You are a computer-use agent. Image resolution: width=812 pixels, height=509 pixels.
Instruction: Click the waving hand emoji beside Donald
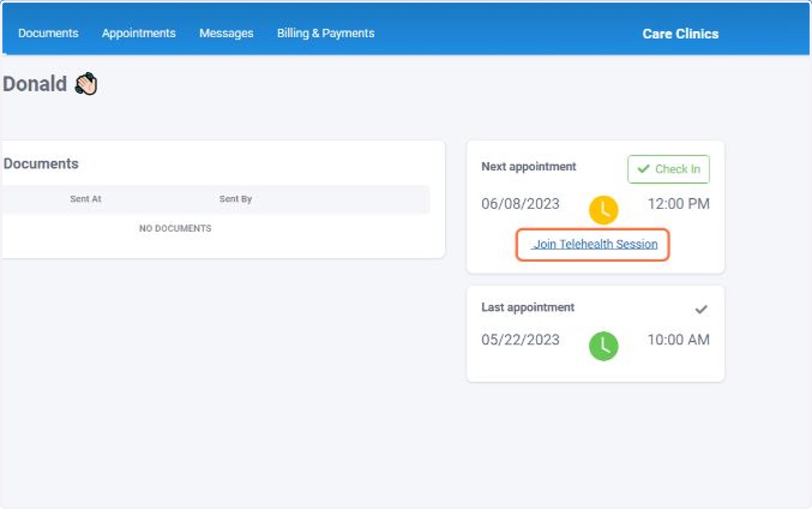86,85
